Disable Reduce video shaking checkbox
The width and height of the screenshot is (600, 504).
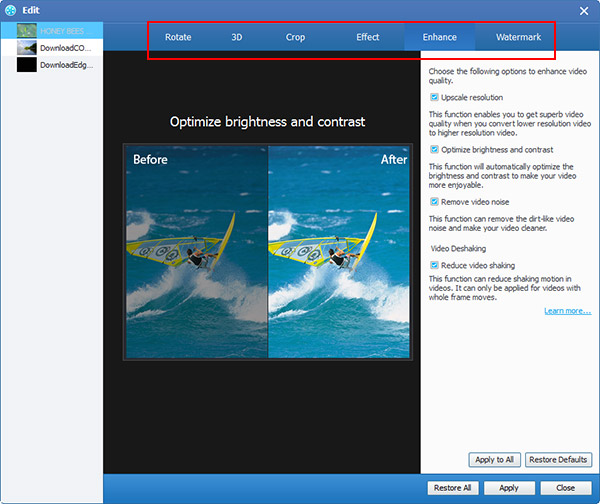coord(434,265)
